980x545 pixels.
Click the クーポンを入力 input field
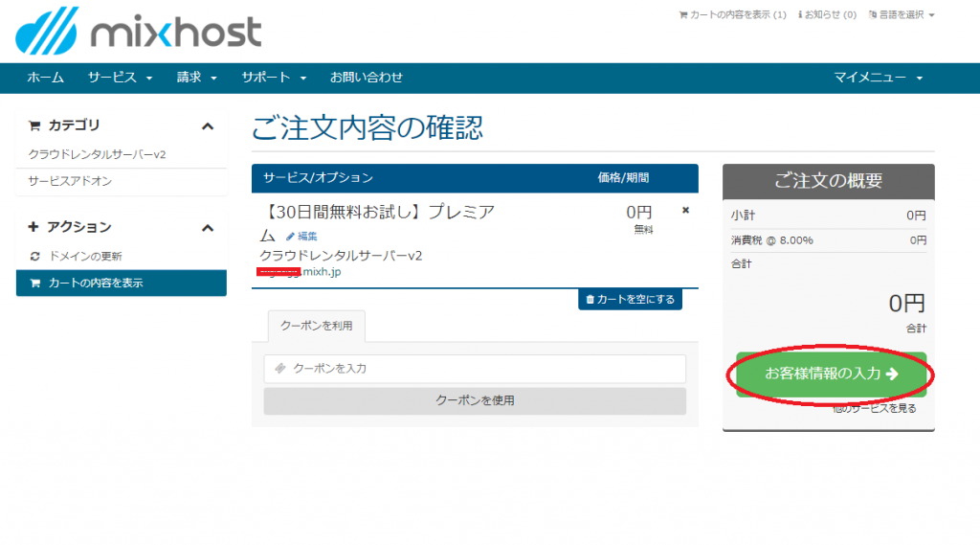pos(475,369)
